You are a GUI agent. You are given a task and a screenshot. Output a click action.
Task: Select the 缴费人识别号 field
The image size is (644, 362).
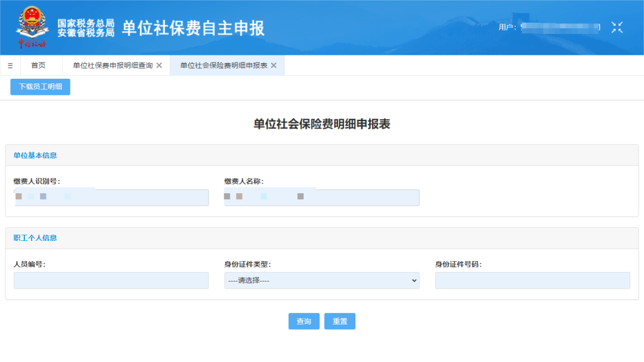[111, 197]
